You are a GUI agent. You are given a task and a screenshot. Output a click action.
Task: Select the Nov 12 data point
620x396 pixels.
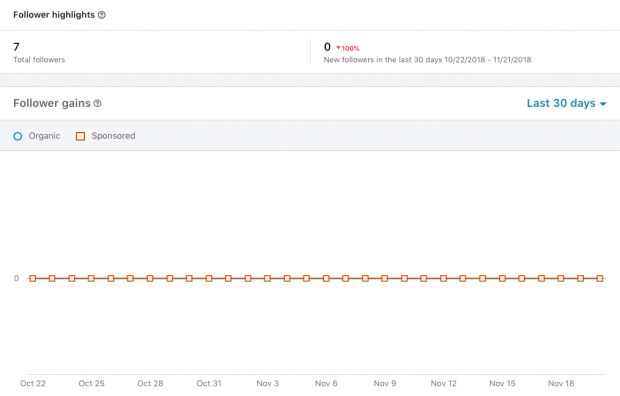point(444,279)
